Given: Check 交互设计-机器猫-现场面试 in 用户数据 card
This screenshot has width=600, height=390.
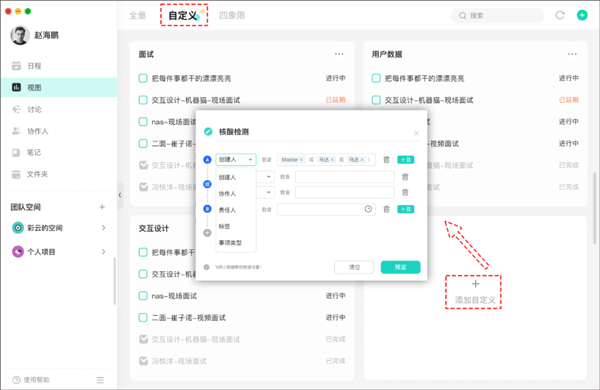Looking at the screenshot, I should [376, 100].
